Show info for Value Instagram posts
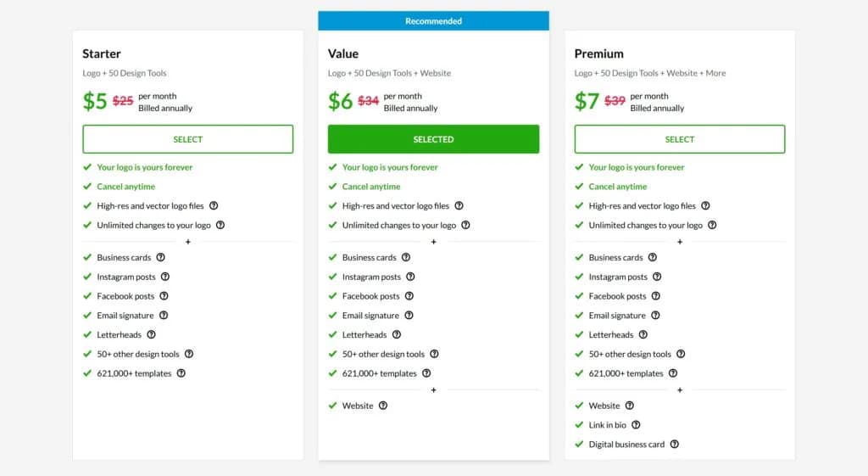 (410, 277)
